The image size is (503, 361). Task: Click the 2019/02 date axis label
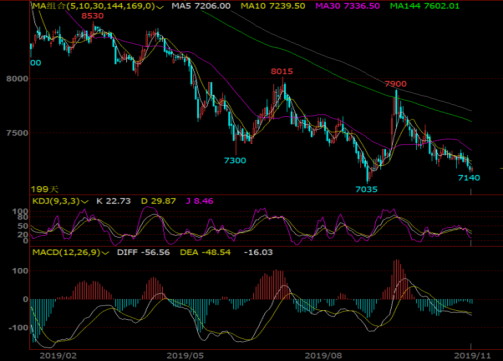(58, 356)
